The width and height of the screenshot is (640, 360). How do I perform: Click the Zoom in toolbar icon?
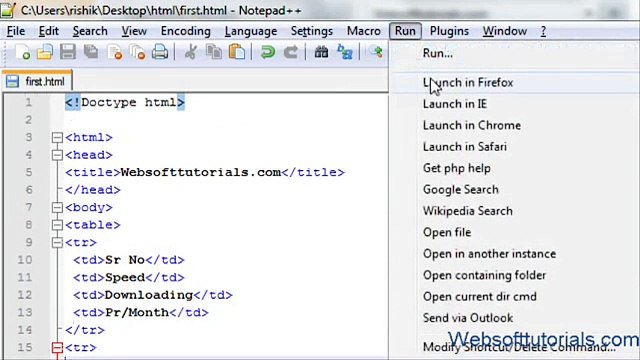point(376,52)
